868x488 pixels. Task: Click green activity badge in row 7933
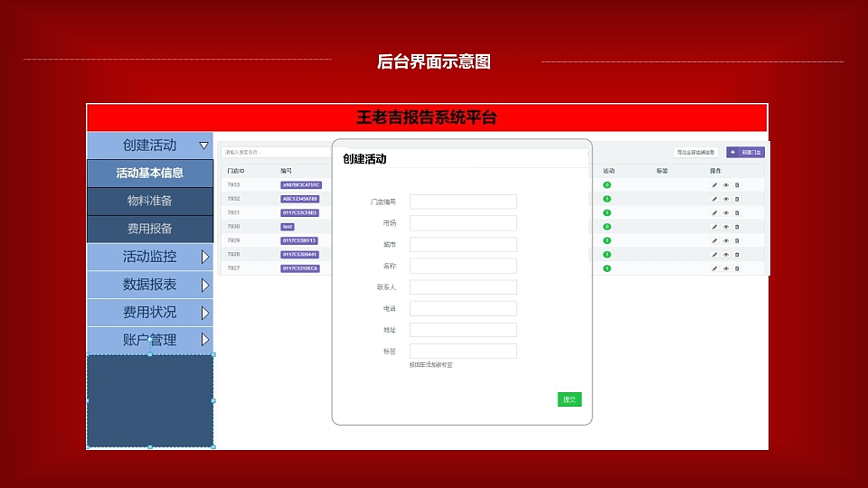tap(608, 185)
